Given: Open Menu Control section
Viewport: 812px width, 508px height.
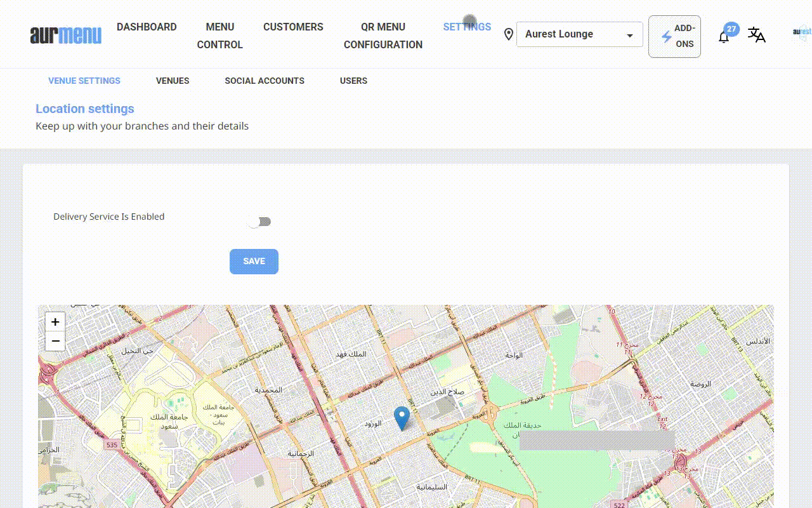Looking at the screenshot, I should (219, 36).
